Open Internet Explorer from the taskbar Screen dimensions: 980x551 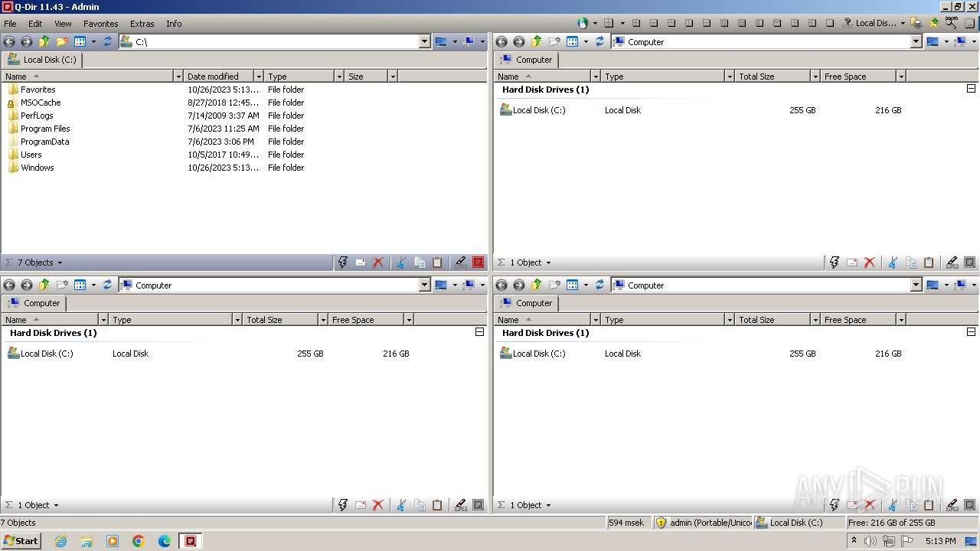coord(60,541)
